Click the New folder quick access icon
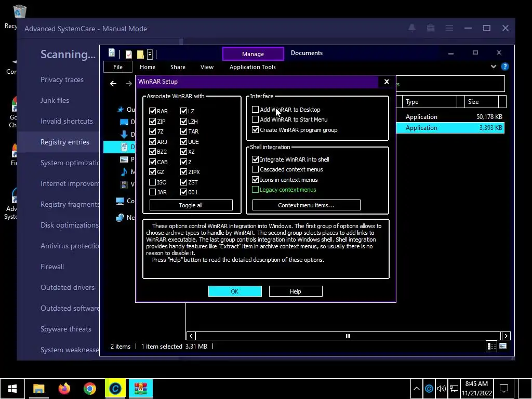532x399 pixels. pos(140,54)
